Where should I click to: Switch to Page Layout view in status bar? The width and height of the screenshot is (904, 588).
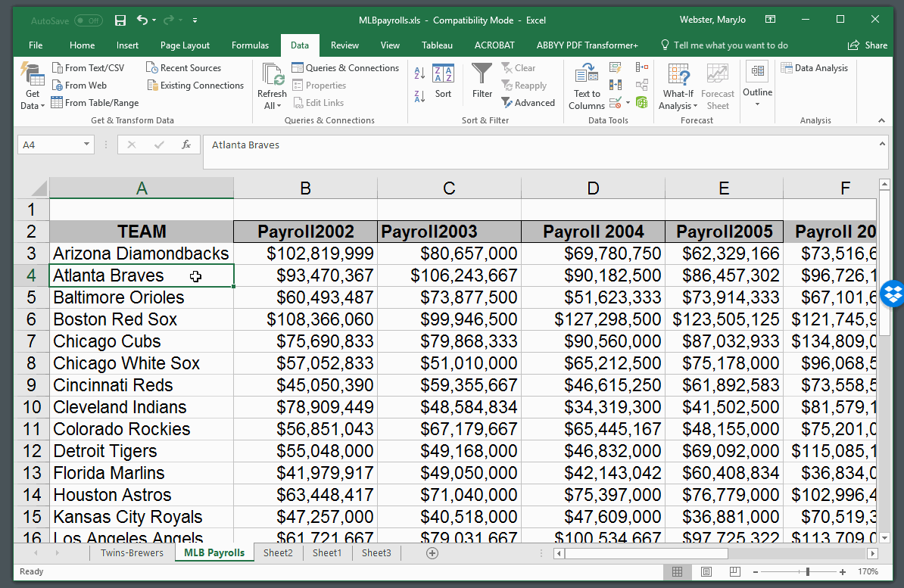click(706, 572)
